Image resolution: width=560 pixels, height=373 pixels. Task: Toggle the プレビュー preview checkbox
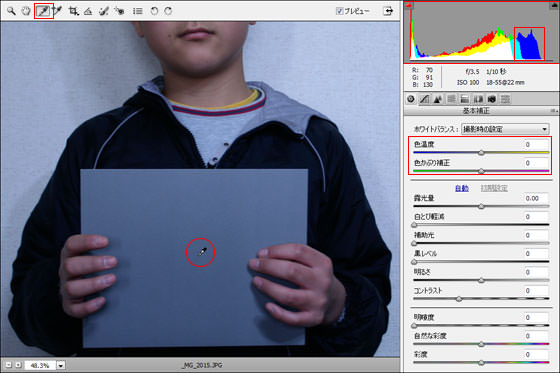tap(339, 11)
